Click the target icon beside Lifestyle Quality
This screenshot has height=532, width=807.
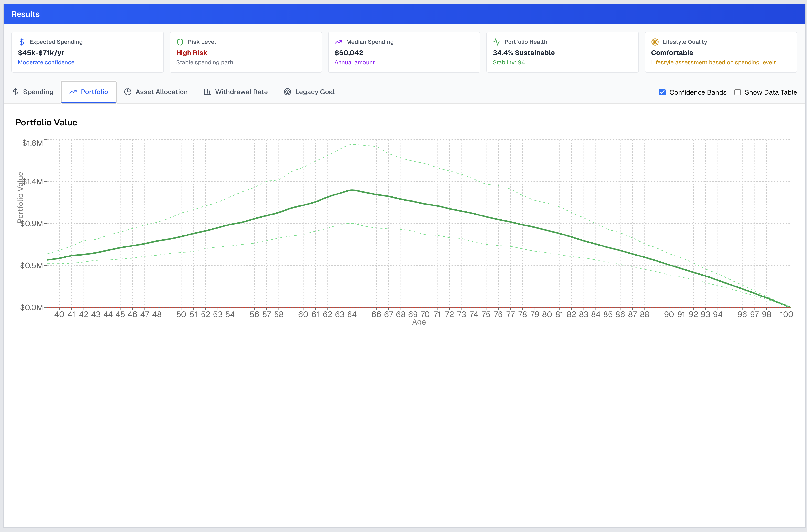click(x=655, y=42)
